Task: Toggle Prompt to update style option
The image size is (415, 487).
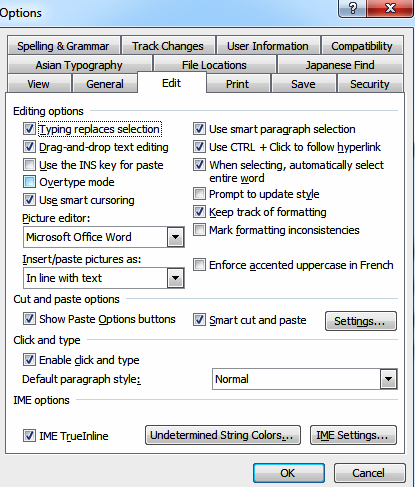Action: click(199, 194)
